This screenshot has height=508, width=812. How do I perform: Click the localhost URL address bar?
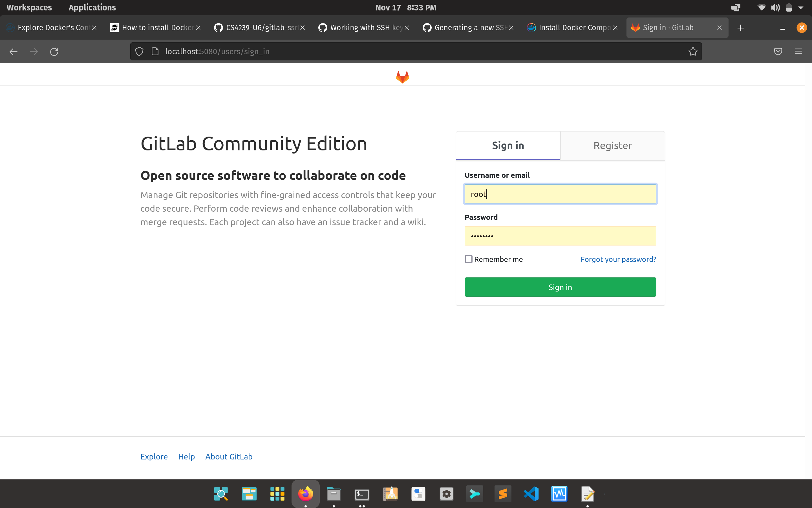pyautogui.click(x=416, y=51)
